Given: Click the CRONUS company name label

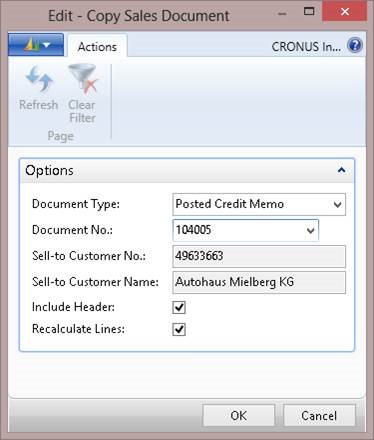Looking at the screenshot, I should [306, 47].
